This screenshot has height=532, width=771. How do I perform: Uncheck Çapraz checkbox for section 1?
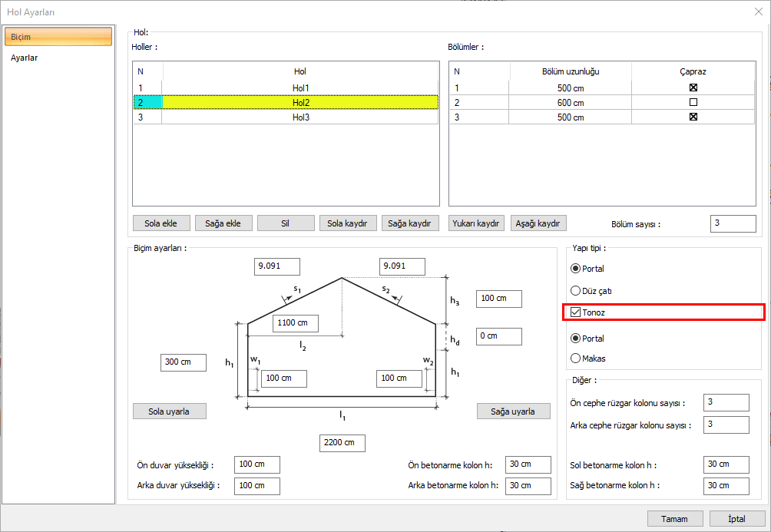[x=693, y=88]
